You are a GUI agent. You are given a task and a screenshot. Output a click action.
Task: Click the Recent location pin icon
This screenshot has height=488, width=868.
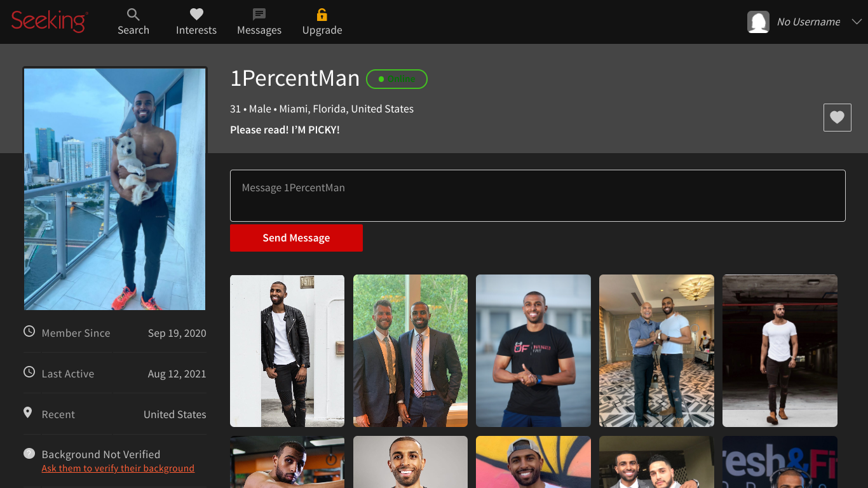28,412
